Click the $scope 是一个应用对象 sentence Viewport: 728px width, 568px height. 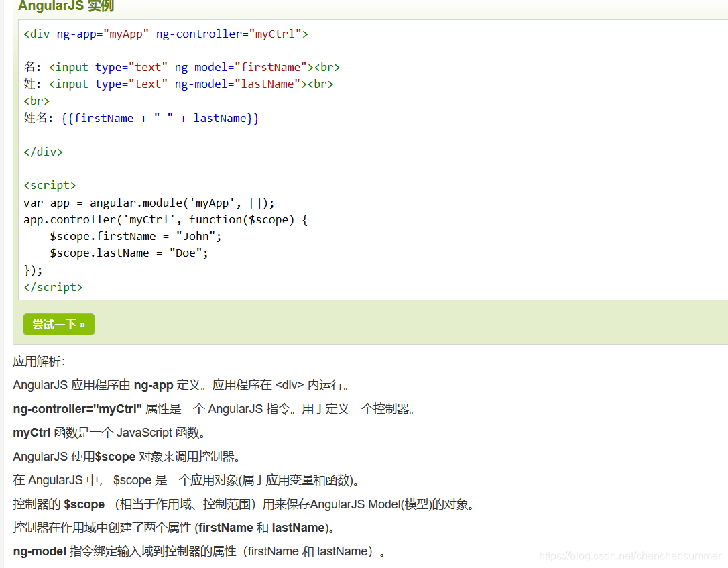[x=186, y=480]
